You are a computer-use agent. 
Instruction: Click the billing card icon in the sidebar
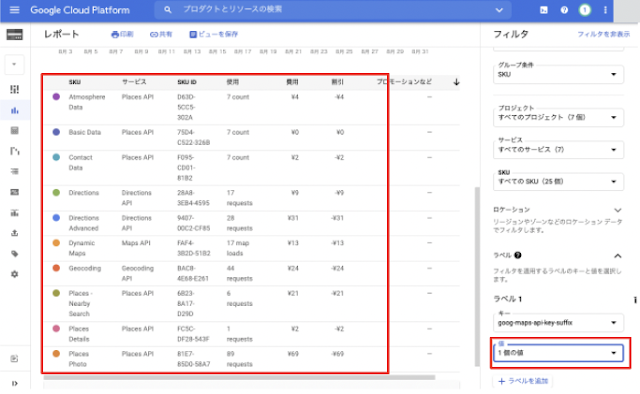coord(14,35)
